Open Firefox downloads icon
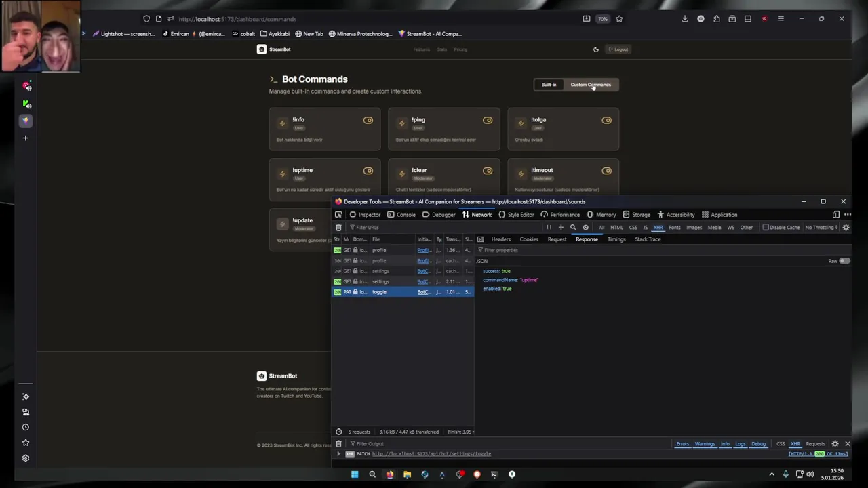This screenshot has width=868, height=488. point(685,19)
